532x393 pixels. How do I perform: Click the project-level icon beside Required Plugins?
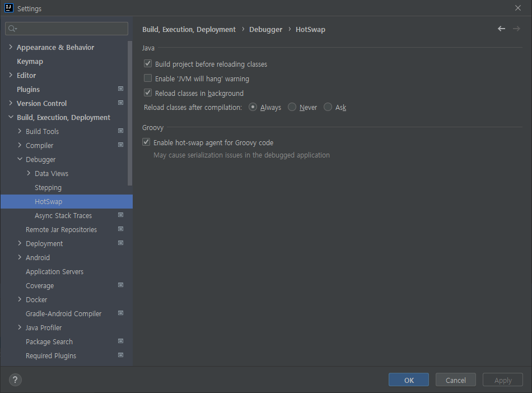pos(120,355)
